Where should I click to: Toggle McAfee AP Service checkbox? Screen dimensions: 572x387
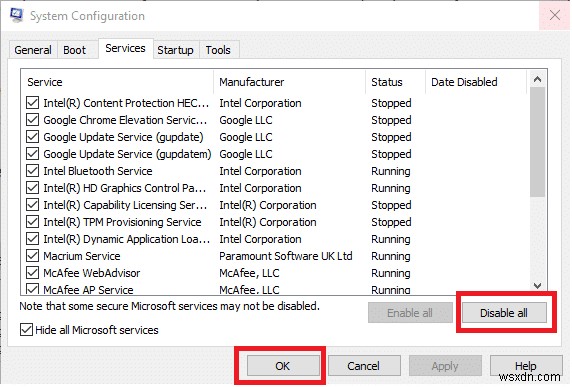coord(32,289)
